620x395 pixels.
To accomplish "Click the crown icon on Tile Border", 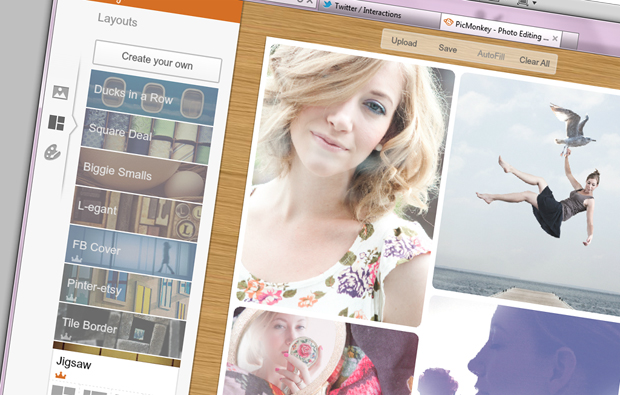I will pos(66,336).
